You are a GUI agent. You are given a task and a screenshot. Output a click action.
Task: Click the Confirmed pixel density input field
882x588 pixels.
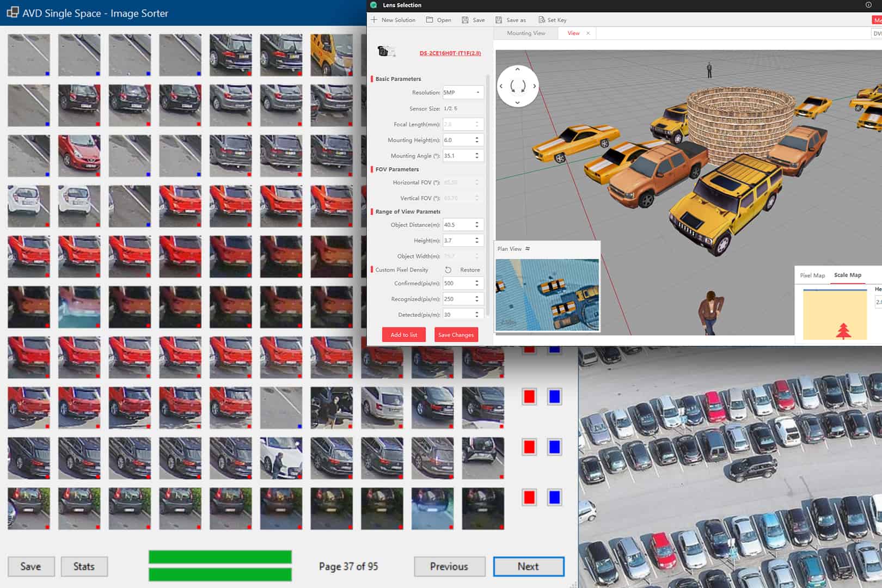457,284
